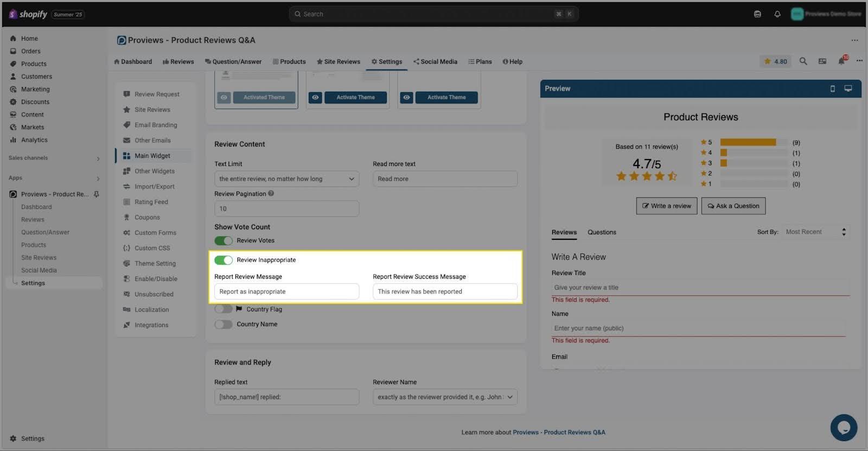Open Sort By Most Recent dropdown

coord(815,232)
